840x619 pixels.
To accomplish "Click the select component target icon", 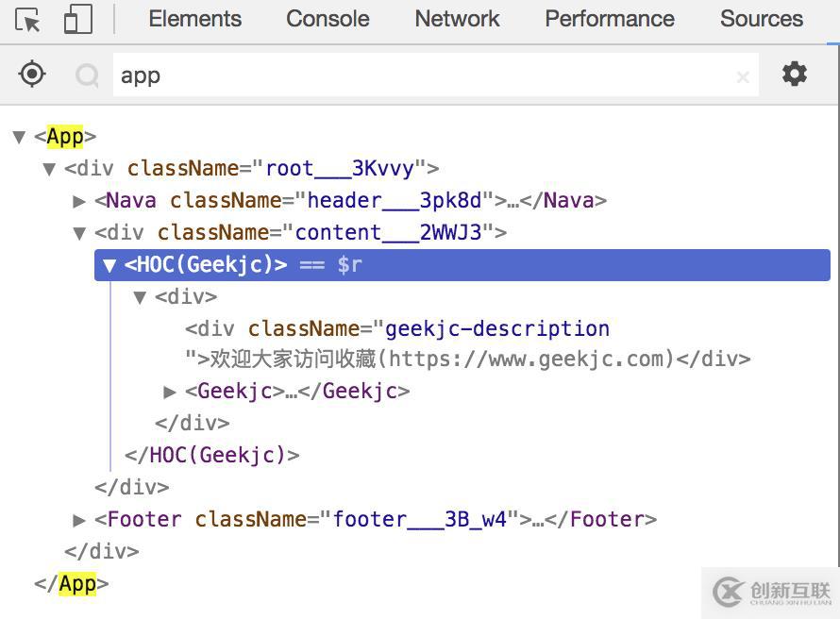I will (x=32, y=74).
